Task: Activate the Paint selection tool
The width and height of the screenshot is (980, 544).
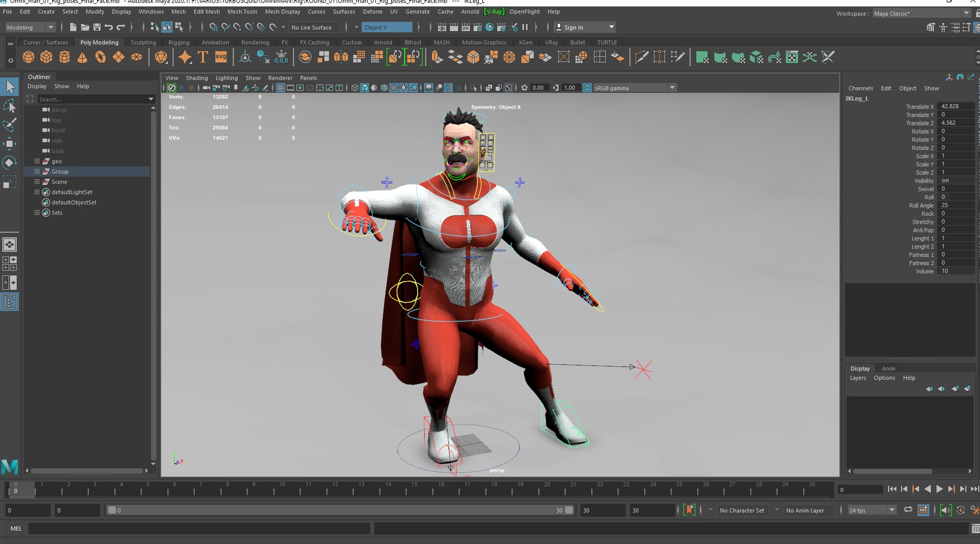Action: tap(10, 125)
